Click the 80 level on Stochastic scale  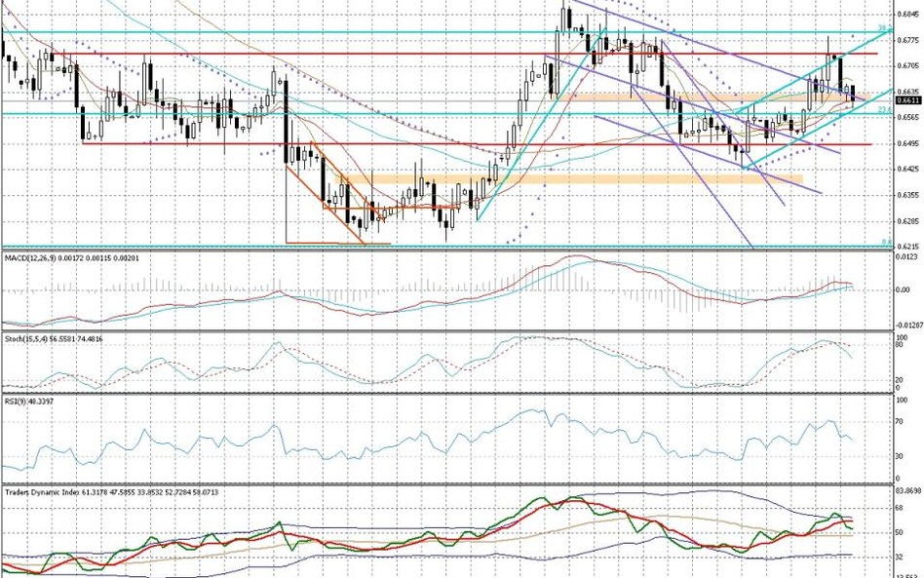pos(901,345)
